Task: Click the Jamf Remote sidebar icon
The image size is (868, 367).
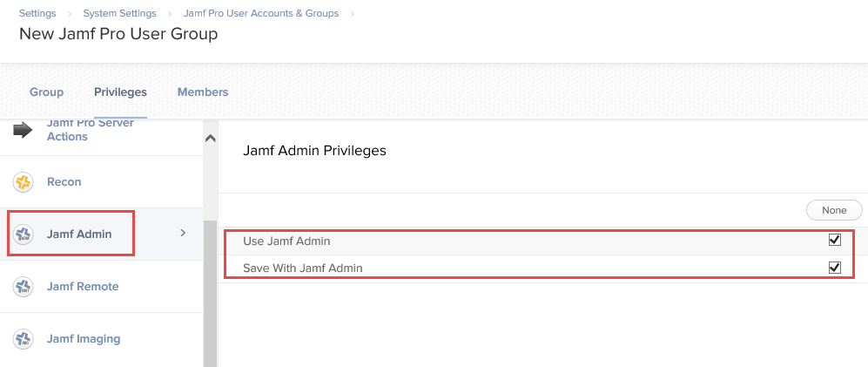Action: tap(24, 287)
